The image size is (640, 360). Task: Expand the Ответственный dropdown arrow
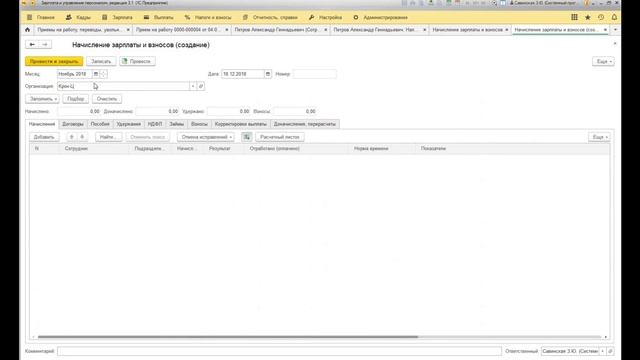pos(602,351)
